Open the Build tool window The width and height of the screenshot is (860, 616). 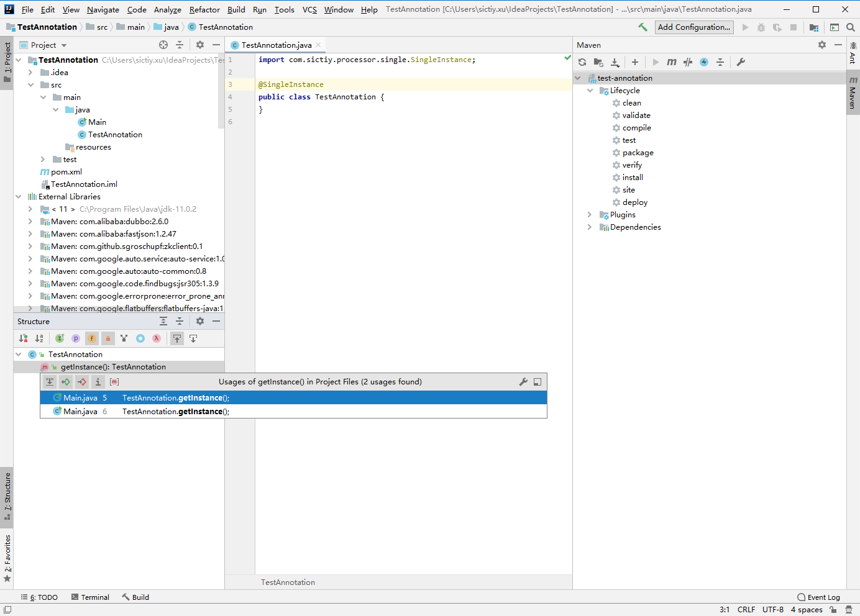[135, 597]
